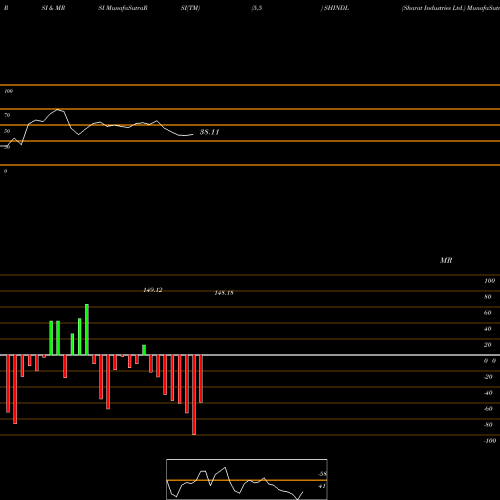Click the MR axis label -100
The image size is (500, 500).
(490, 441)
